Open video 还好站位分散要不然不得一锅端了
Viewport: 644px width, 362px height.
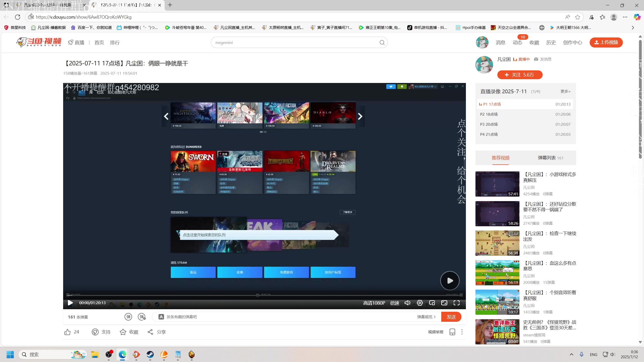(549, 207)
